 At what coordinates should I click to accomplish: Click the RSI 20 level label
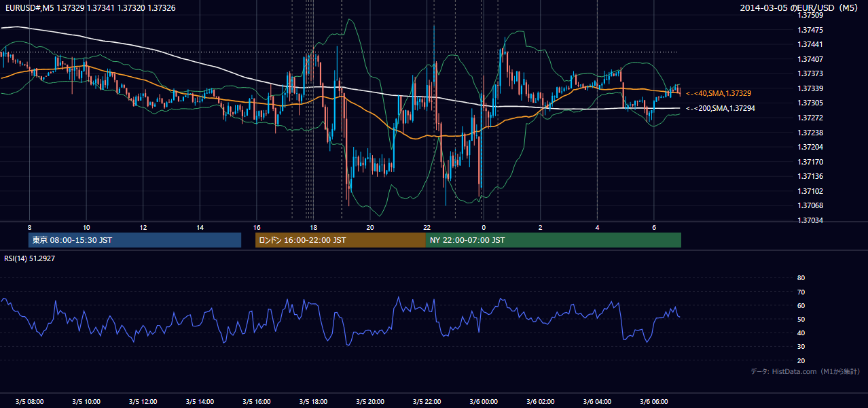pyautogui.click(x=801, y=360)
